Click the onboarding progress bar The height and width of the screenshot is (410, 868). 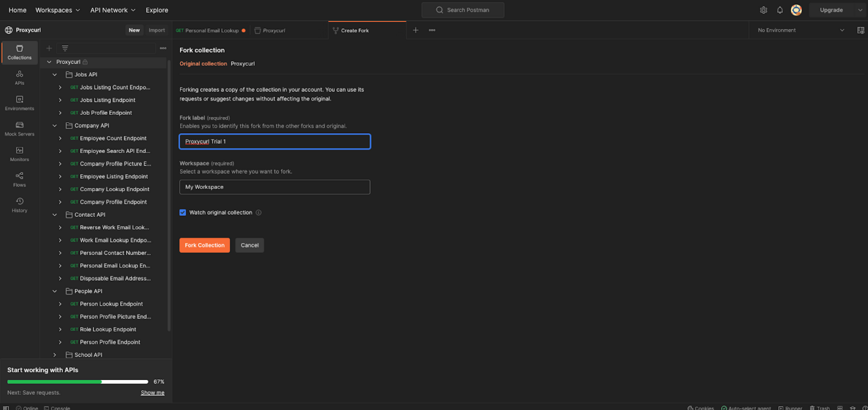[x=78, y=382]
